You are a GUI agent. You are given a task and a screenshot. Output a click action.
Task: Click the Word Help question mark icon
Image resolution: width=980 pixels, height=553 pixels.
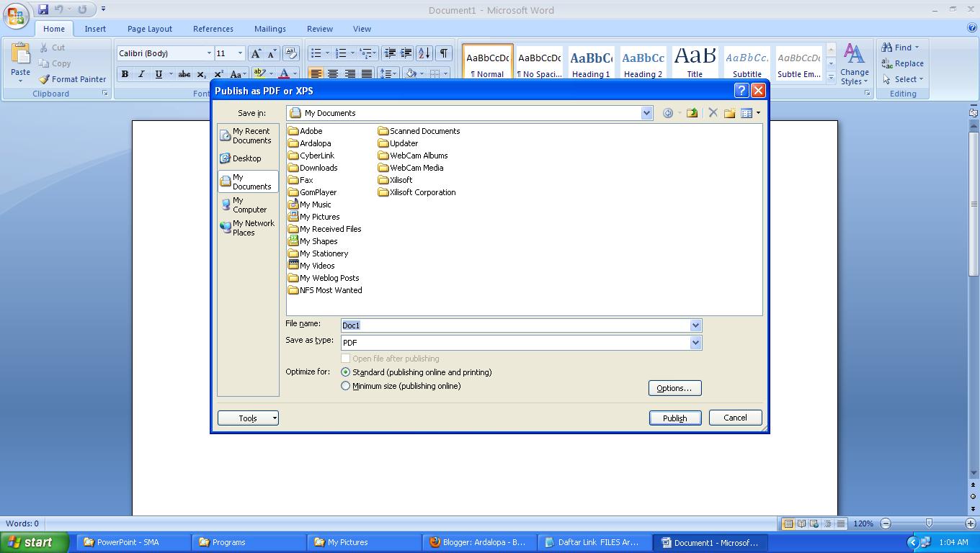click(x=971, y=28)
